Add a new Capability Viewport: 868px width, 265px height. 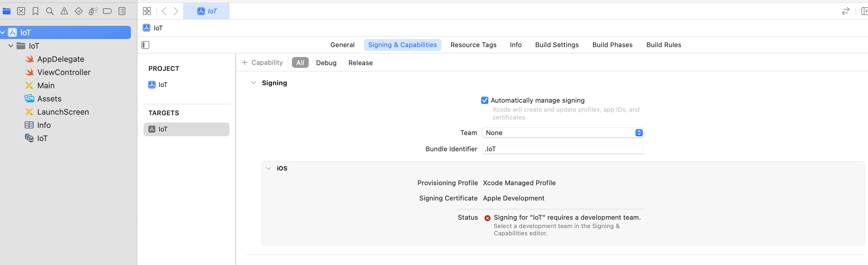tap(262, 63)
